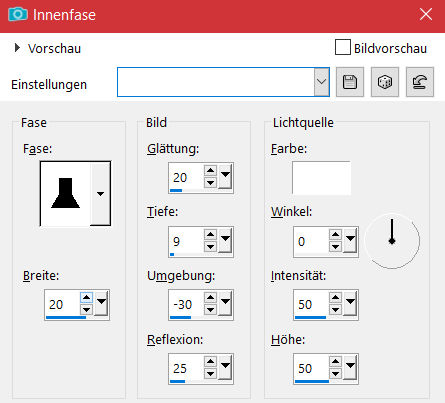The height and width of the screenshot is (403, 445).
Task: Click the camera icon in title bar
Action: (x=17, y=14)
